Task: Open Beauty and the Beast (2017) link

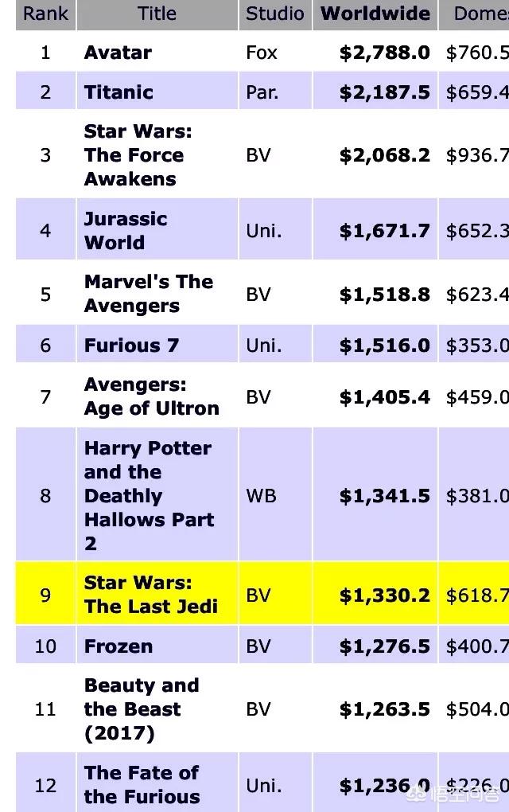Action: (x=142, y=709)
